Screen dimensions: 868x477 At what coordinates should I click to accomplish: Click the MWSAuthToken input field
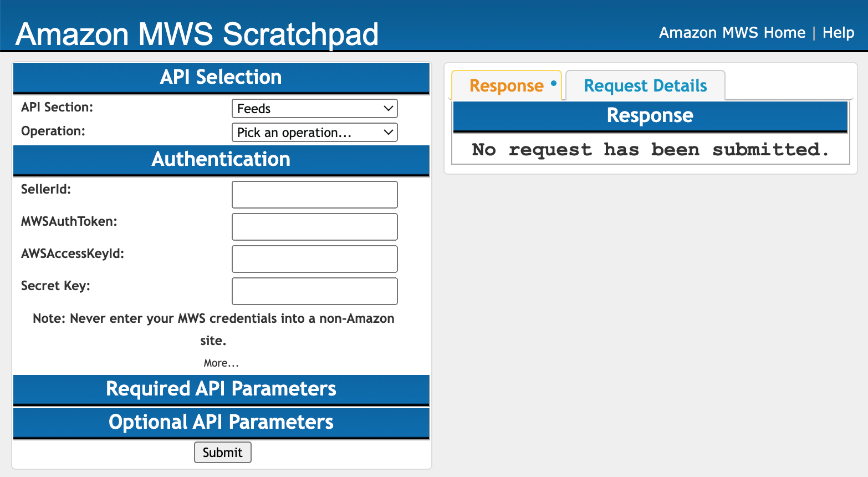314,227
